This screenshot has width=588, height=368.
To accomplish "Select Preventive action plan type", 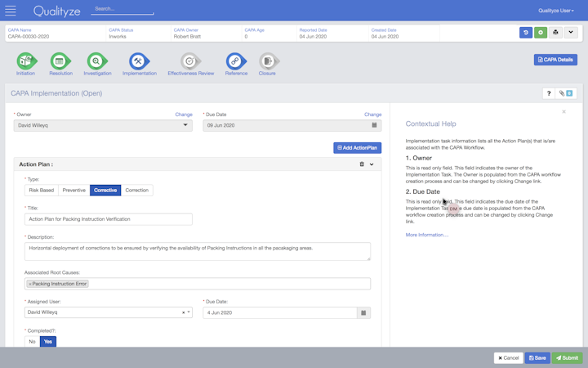I will pos(73,191).
